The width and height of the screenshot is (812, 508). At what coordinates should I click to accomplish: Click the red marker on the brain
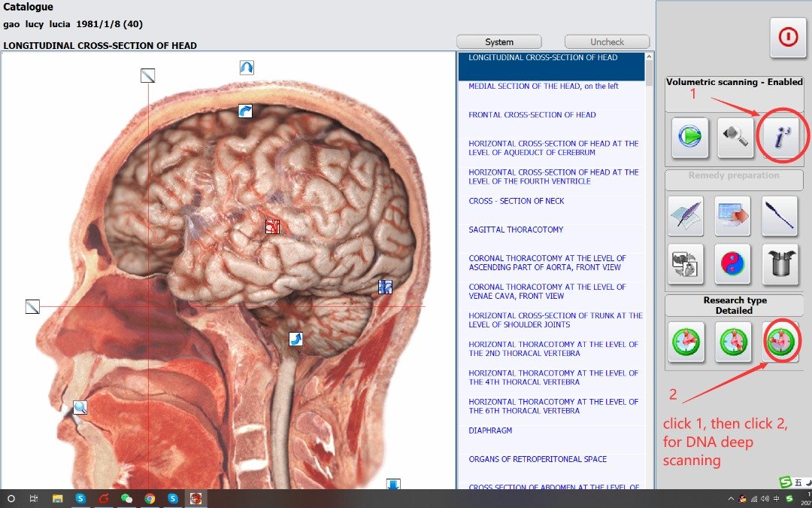click(x=272, y=226)
